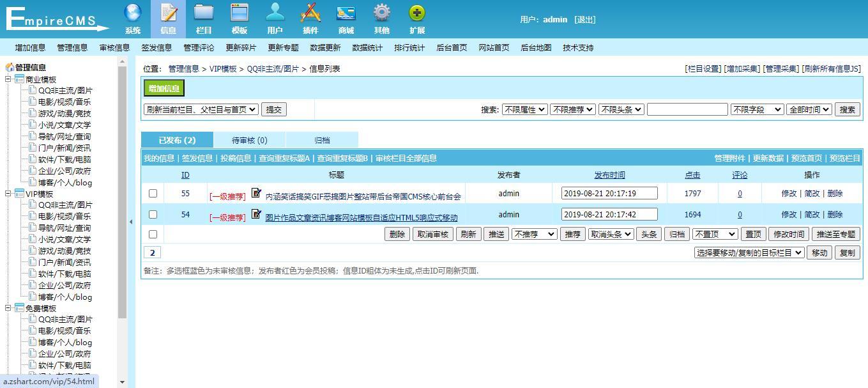
Task: Select 博客/个人/blog under 商业模板
Action: click(x=65, y=182)
